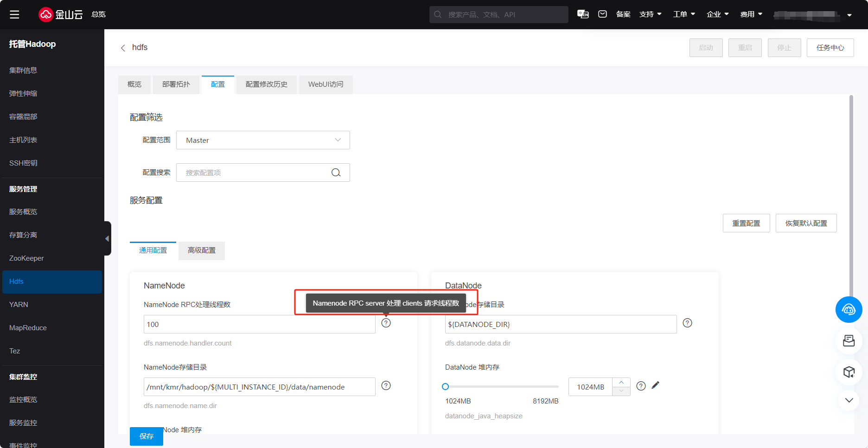Click search magnifier in config search box
Screen dimensions: 868x448
click(x=336, y=173)
